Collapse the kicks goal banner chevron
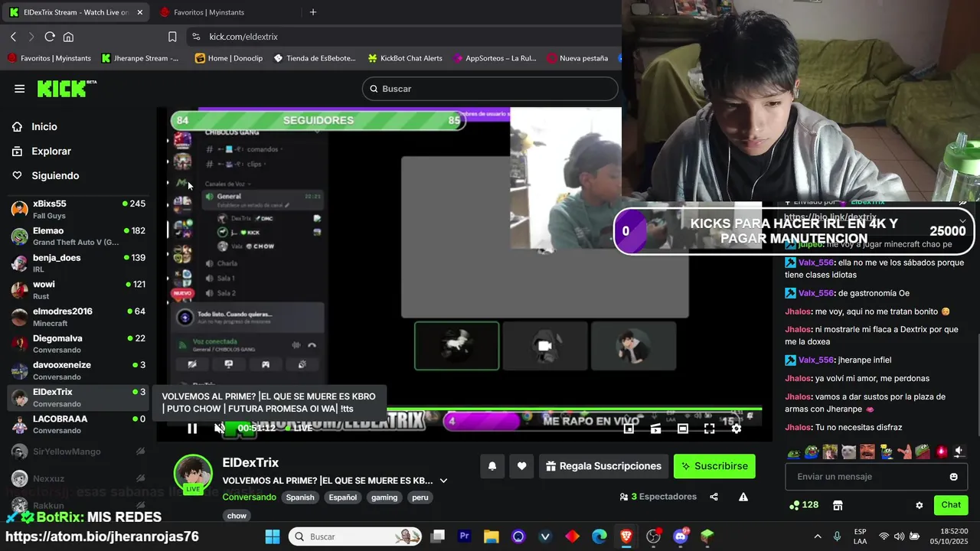Image resolution: width=980 pixels, height=551 pixels. [x=962, y=221]
